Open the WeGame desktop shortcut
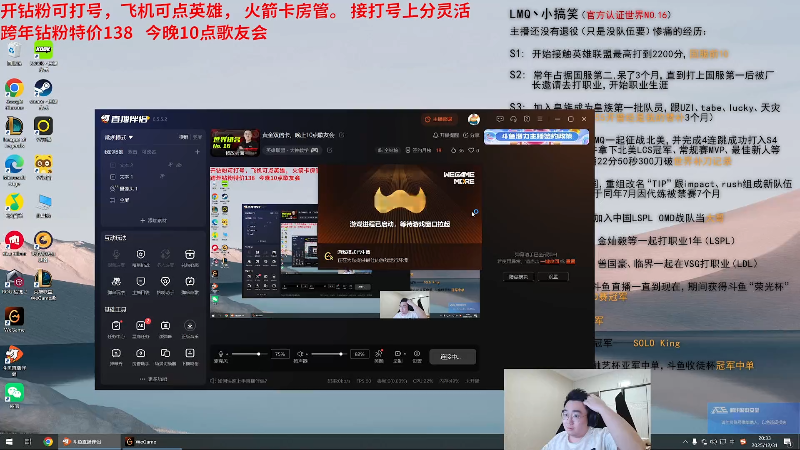The image size is (800, 450). 14,320
